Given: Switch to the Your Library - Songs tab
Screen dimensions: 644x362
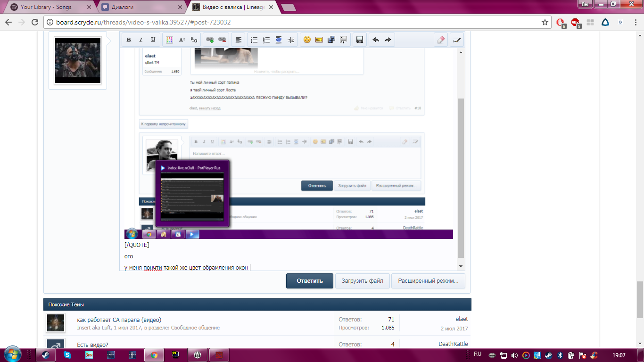Looking at the screenshot, I should (x=46, y=7).
